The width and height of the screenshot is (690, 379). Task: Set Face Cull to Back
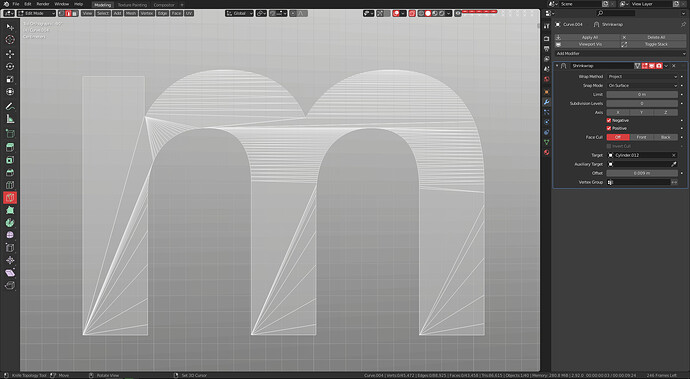click(666, 137)
